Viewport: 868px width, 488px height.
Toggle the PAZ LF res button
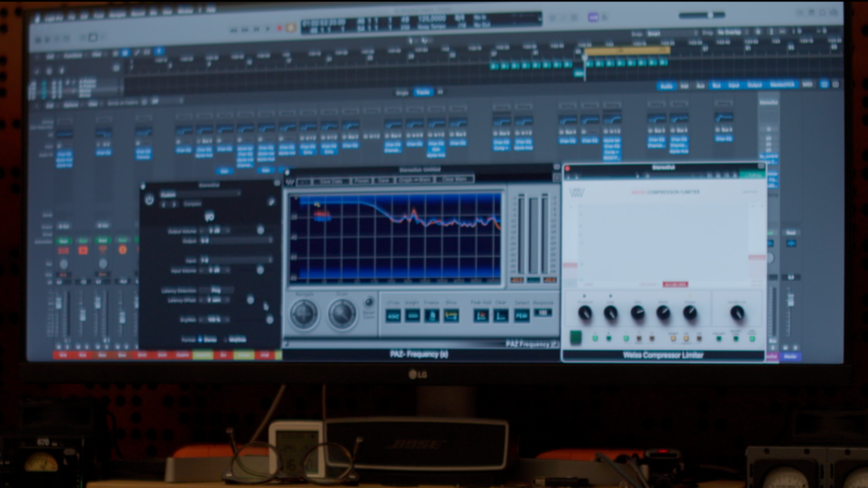pyautogui.click(x=393, y=315)
